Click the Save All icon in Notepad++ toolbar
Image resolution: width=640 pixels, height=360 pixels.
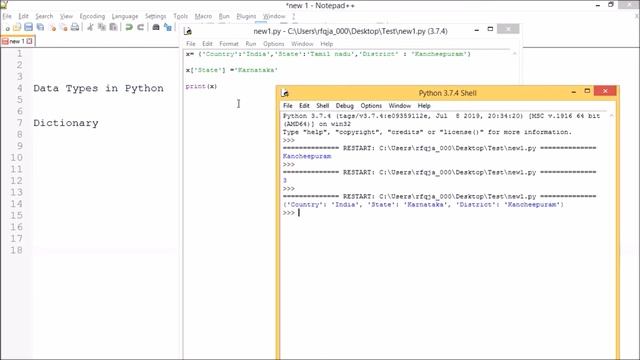[40, 27]
